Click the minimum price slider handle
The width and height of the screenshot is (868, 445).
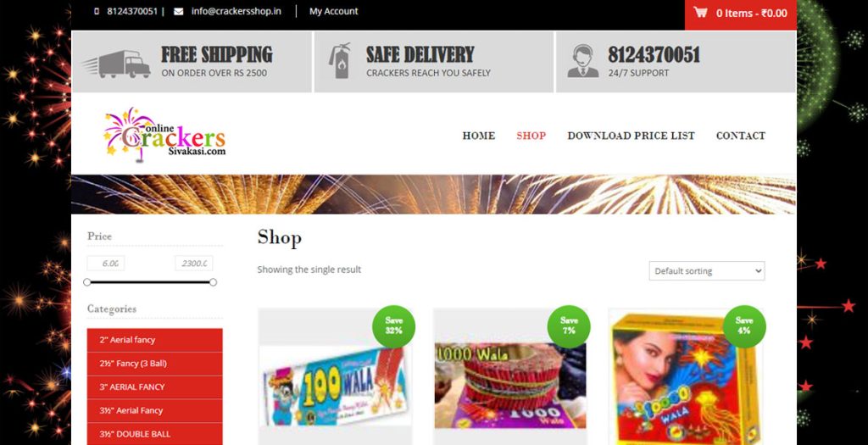coord(87,282)
